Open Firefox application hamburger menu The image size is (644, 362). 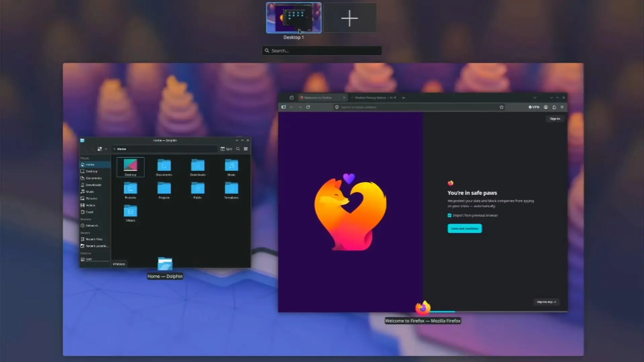click(x=562, y=107)
